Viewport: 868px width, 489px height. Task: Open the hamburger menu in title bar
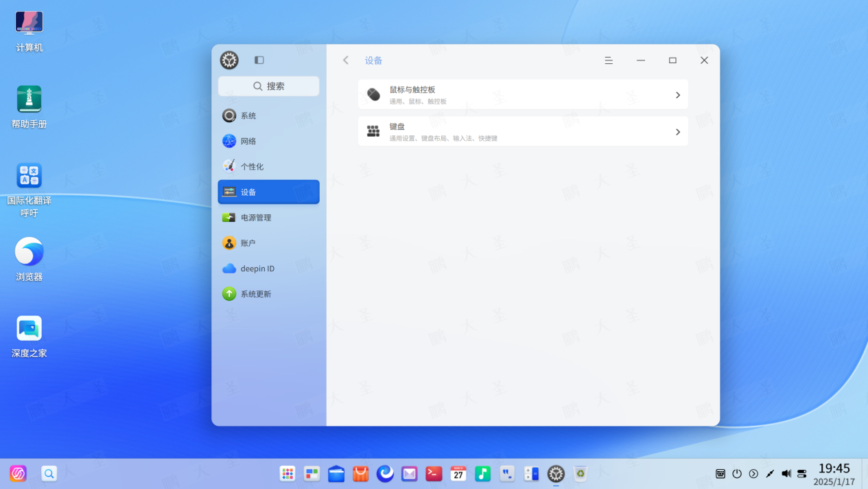point(609,60)
